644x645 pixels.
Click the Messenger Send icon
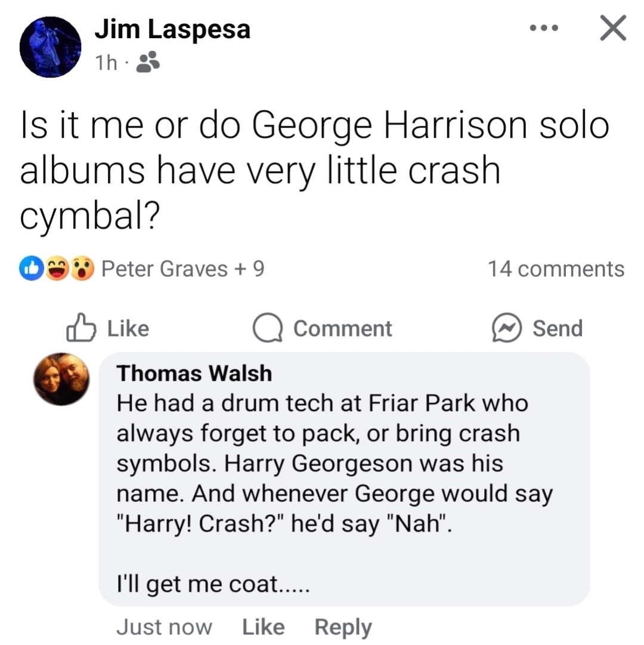pos(505,329)
